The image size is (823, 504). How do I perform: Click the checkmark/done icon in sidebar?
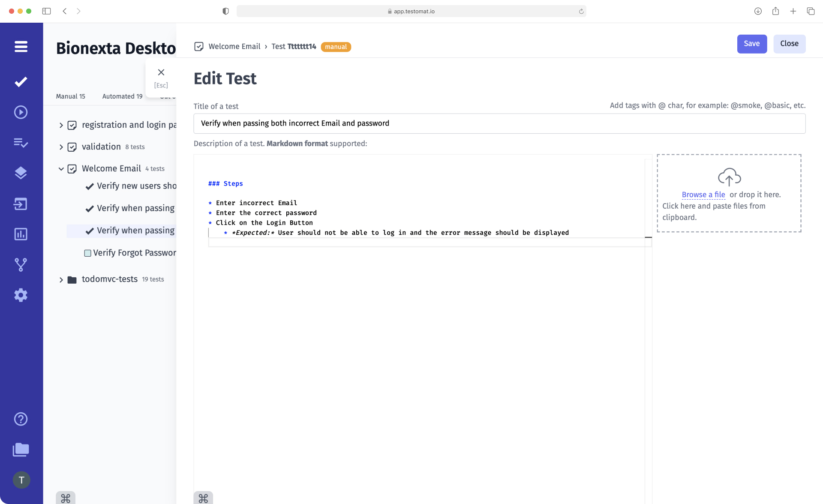pyautogui.click(x=21, y=81)
